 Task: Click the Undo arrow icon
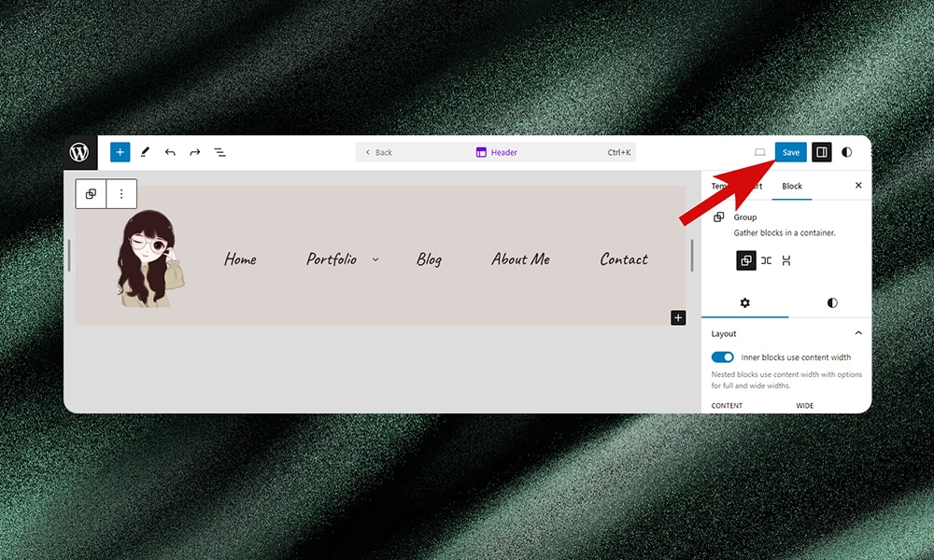[x=170, y=151]
